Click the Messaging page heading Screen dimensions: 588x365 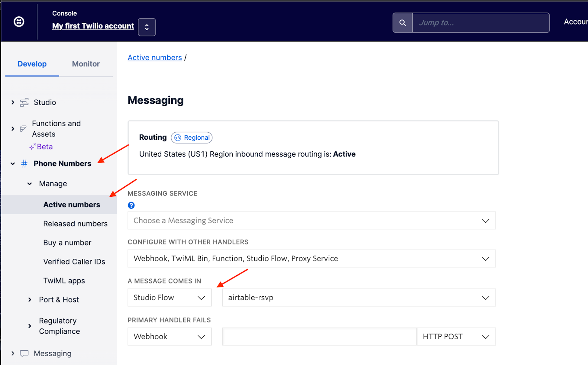[155, 100]
